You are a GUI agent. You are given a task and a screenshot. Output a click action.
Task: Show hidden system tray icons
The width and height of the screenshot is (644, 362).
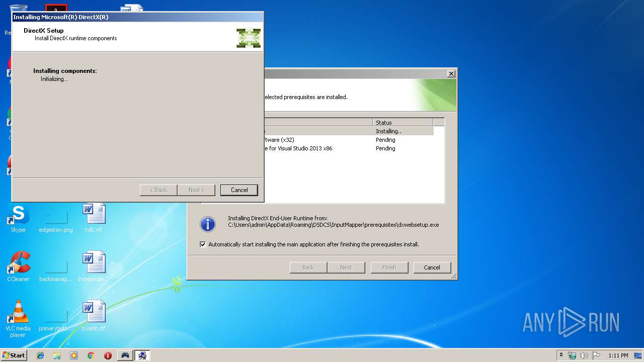coord(561,355)
